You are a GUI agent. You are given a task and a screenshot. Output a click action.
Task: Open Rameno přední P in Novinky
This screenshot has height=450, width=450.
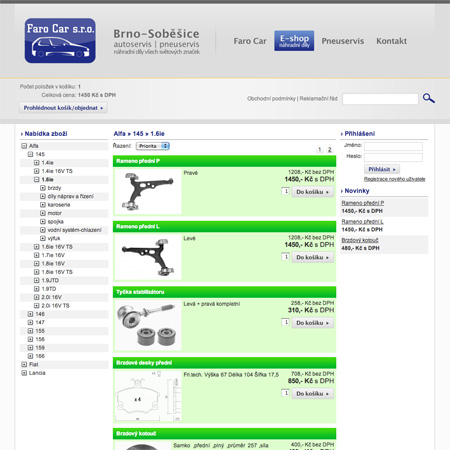point(362,203)
